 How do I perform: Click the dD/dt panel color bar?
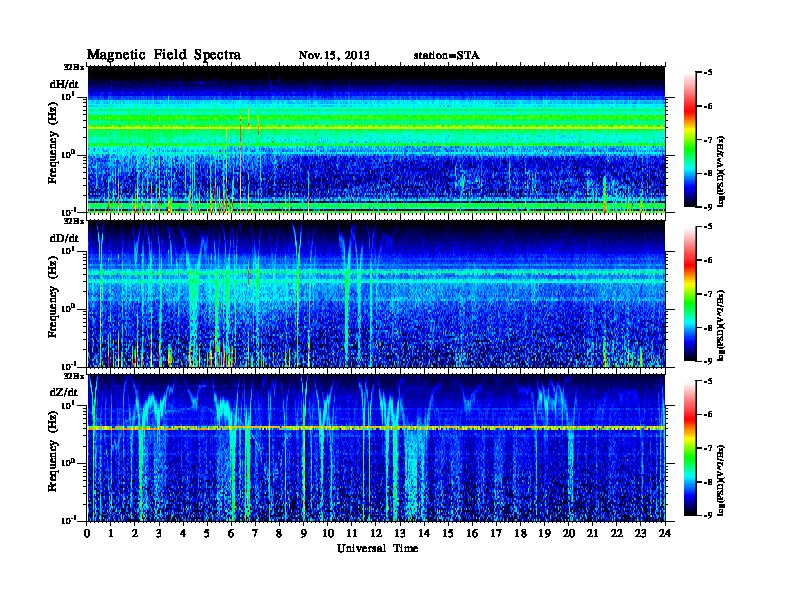690,294
